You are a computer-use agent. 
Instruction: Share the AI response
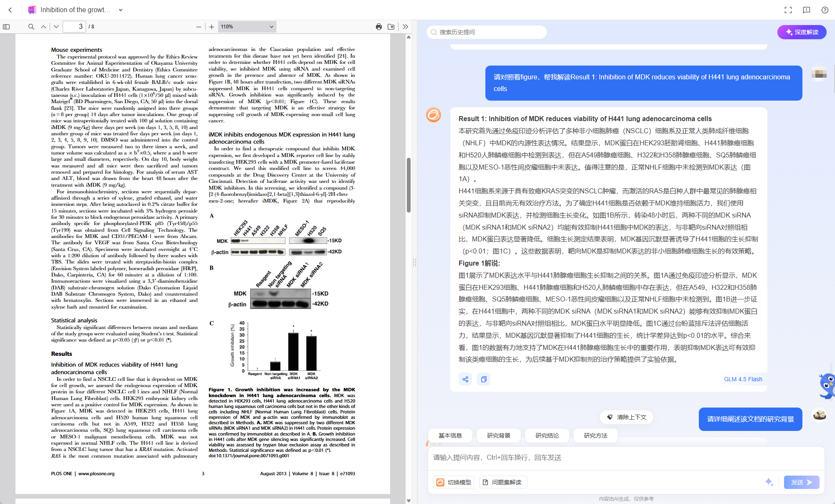(465, 379)
